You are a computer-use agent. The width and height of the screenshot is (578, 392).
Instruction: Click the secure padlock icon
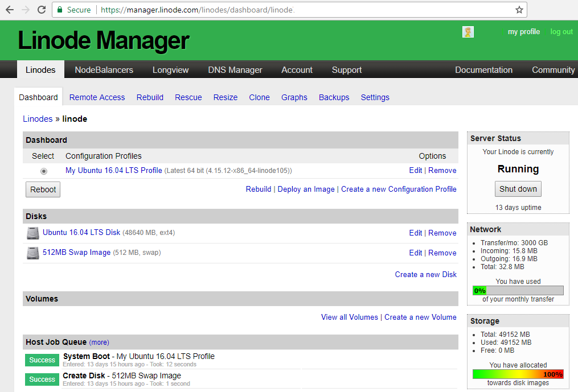(60, 10)
